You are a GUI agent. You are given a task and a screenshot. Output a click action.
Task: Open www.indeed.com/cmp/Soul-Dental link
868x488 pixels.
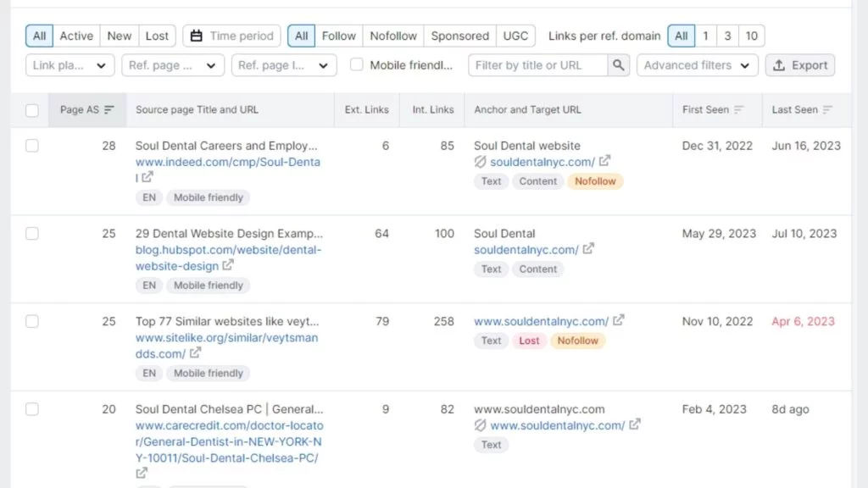227,169
